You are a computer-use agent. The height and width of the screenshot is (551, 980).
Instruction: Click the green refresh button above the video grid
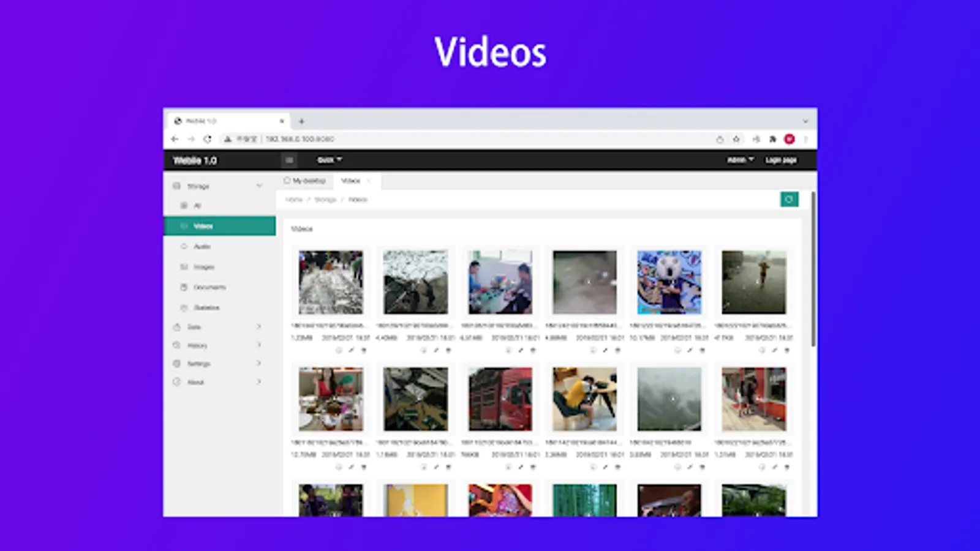click(x=789, y=200)
